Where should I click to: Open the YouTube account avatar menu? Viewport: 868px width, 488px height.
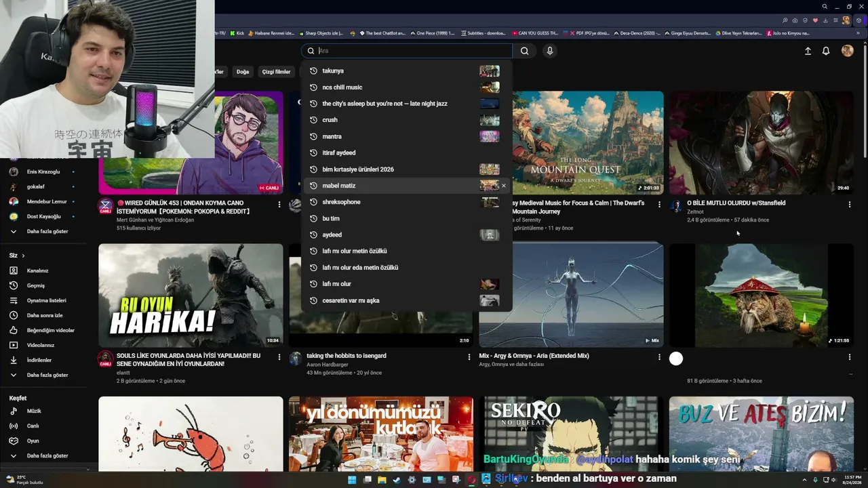[847, 51]
